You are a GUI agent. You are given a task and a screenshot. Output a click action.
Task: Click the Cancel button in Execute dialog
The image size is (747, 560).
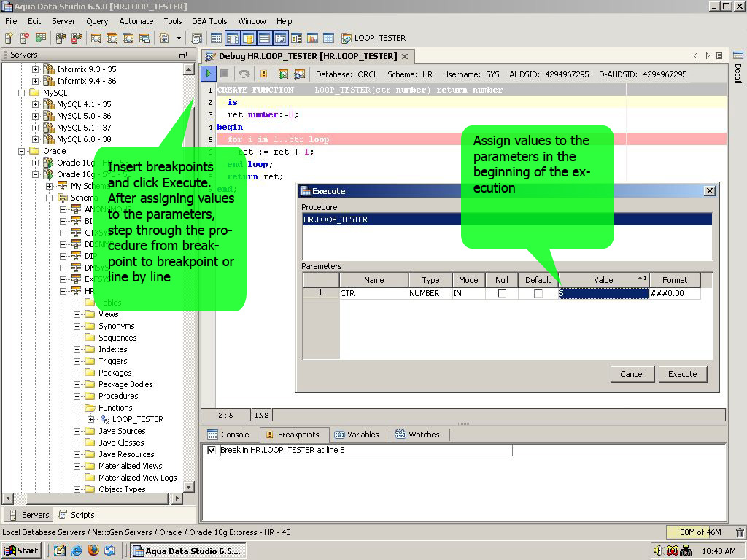click(x=632, y=374)
